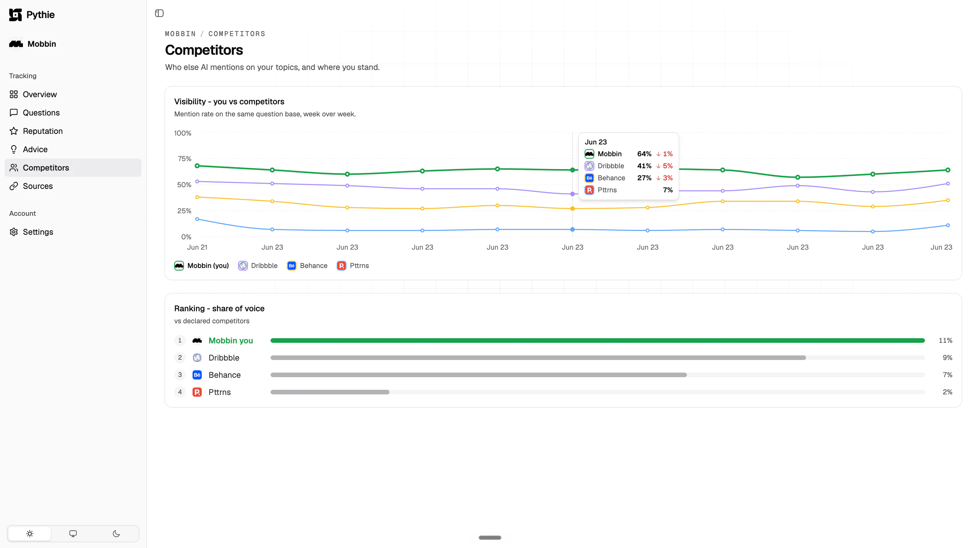980x548 pixels.
Task: Toggle Dribbble legend series
Action: pyautogui.click(x=258, y=266)
